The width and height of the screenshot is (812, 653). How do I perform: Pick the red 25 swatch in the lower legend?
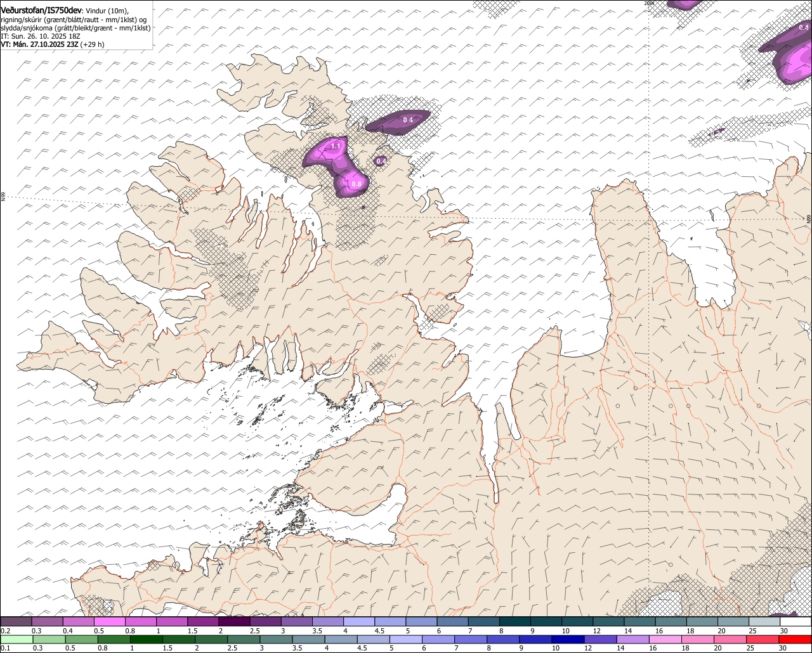[763, 639]
